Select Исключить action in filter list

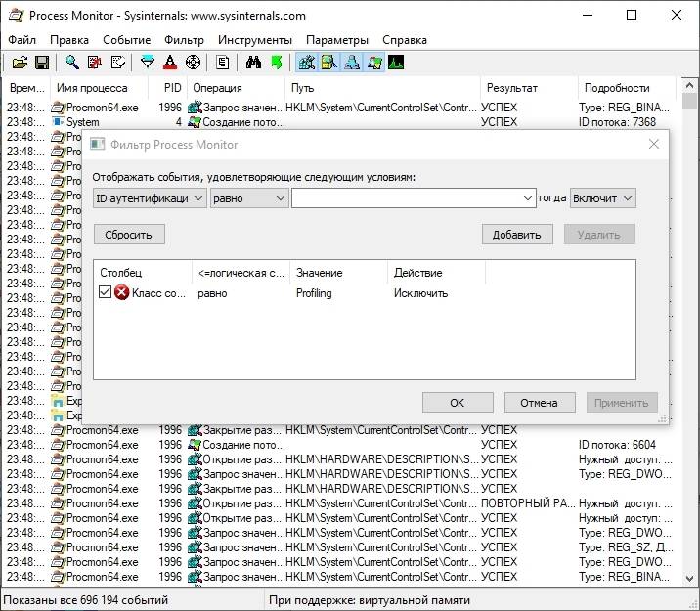point(420,293)
